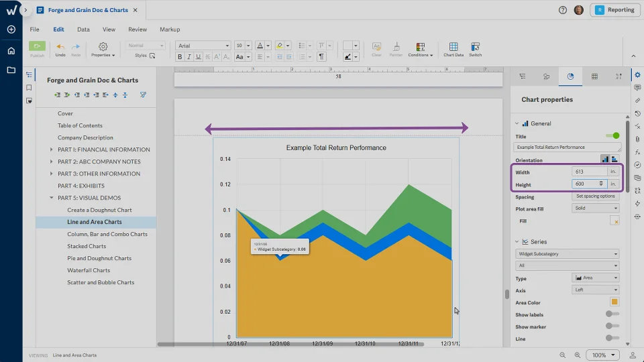Screen dimensions: 644x362
Task: Open Stacked Charts section in outline
Action: tap(87, 246)
